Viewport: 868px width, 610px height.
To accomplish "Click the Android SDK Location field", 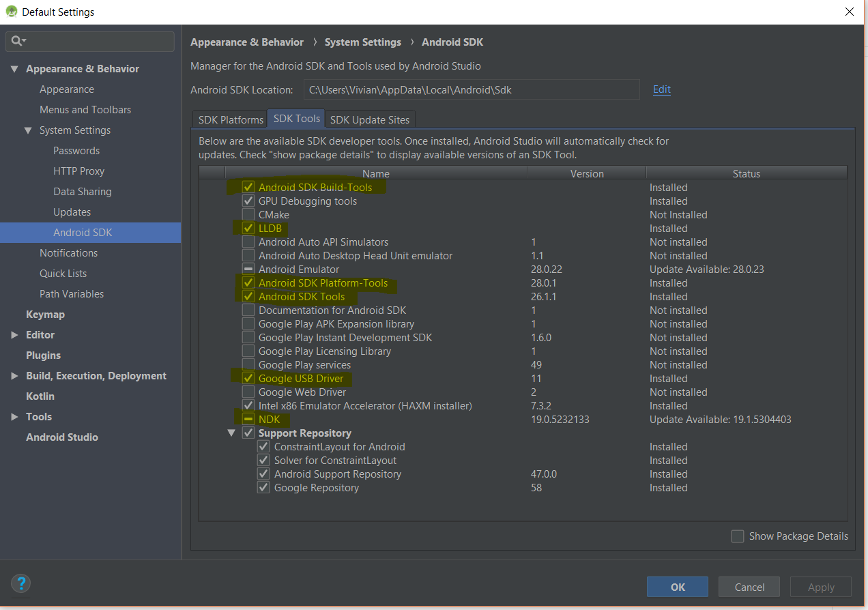I will click(x=472, y=89).
